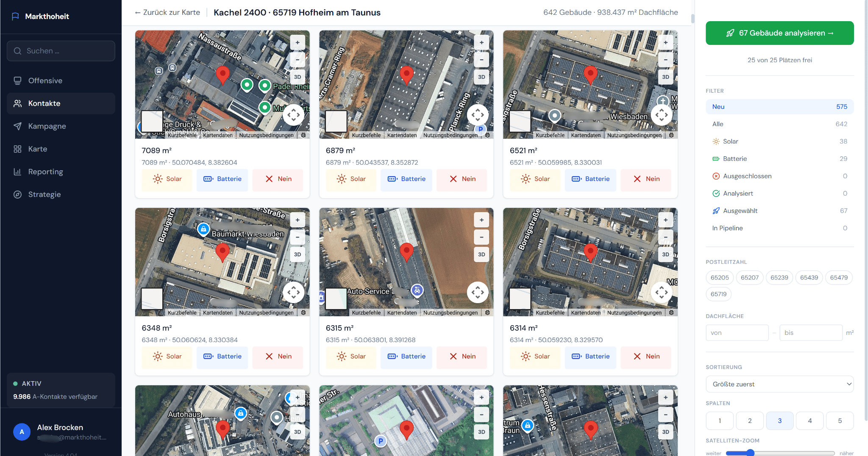Image resolution: width=868 pixels, height=456 pixels.
Task: Click the Batterie icon in filter list
Action: coord(716,159)
